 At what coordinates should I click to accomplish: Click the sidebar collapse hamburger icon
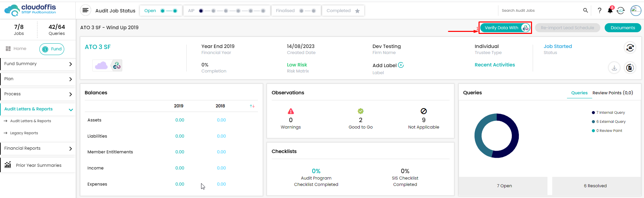(x=85, y=10)
